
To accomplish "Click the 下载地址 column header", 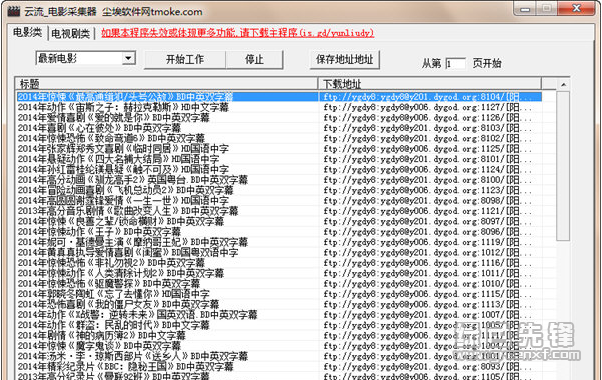I will click(430, 84).
